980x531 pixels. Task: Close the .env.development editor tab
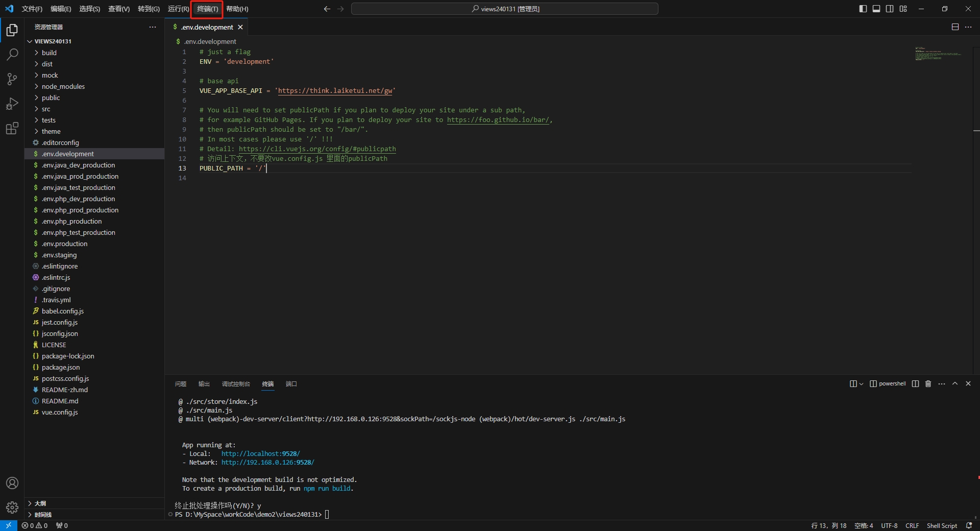(240, 27)
